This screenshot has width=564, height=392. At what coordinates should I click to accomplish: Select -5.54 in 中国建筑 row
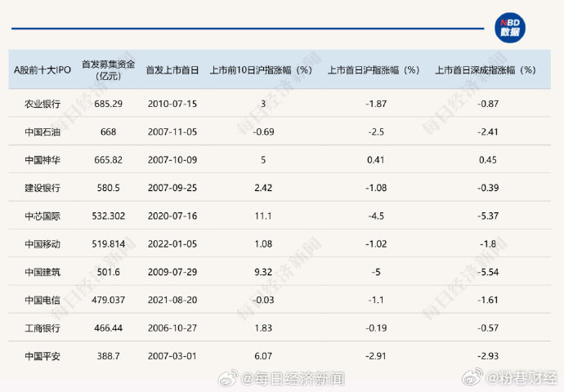(x=488, y=272)
